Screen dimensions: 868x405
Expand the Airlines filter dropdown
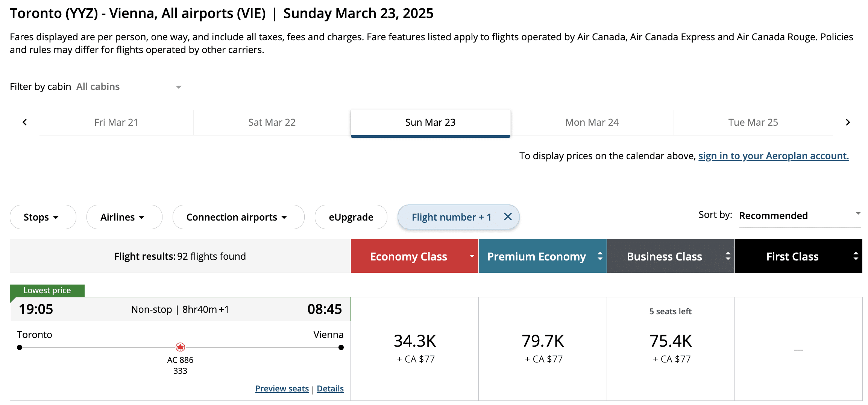click(x=124, y=217)
